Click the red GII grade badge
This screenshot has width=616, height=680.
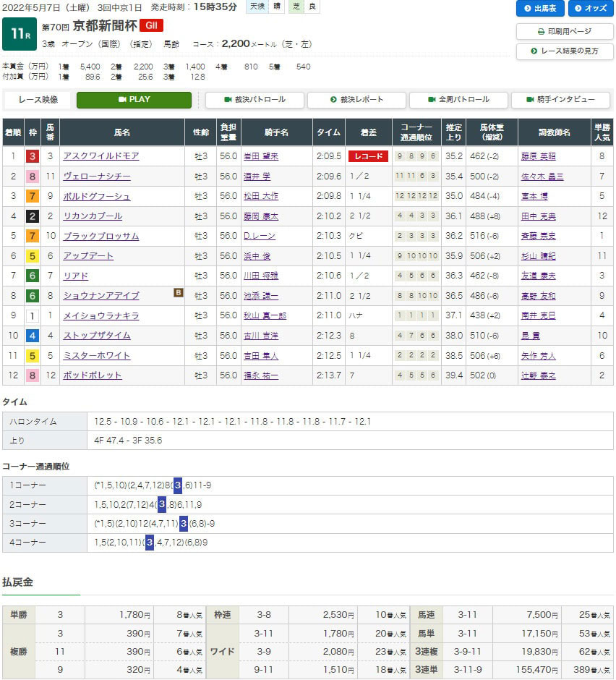click(x=151, y=26)
